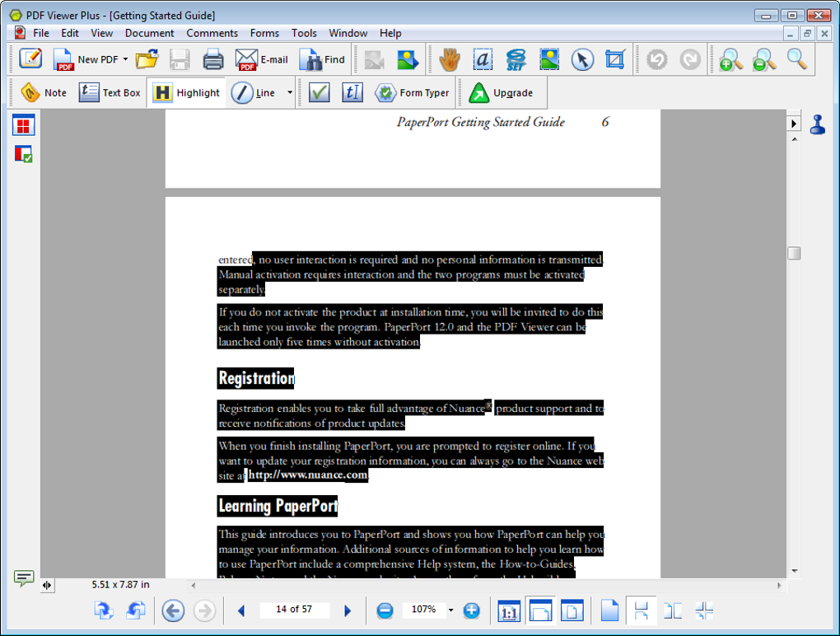Show the page thumbnails panel
This screenshot has width=840, height=636.
pos(23,125)
